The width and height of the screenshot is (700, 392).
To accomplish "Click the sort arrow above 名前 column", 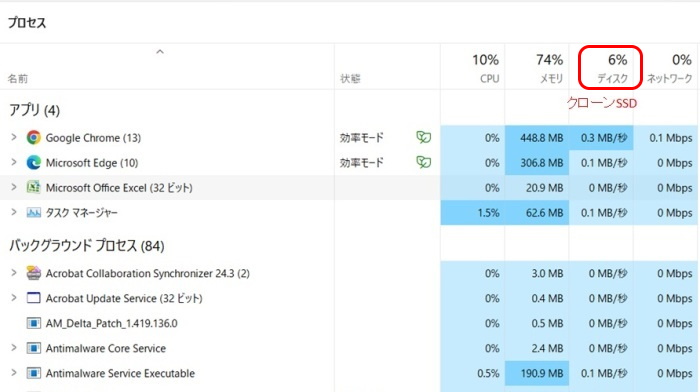I will pos(160,52).
